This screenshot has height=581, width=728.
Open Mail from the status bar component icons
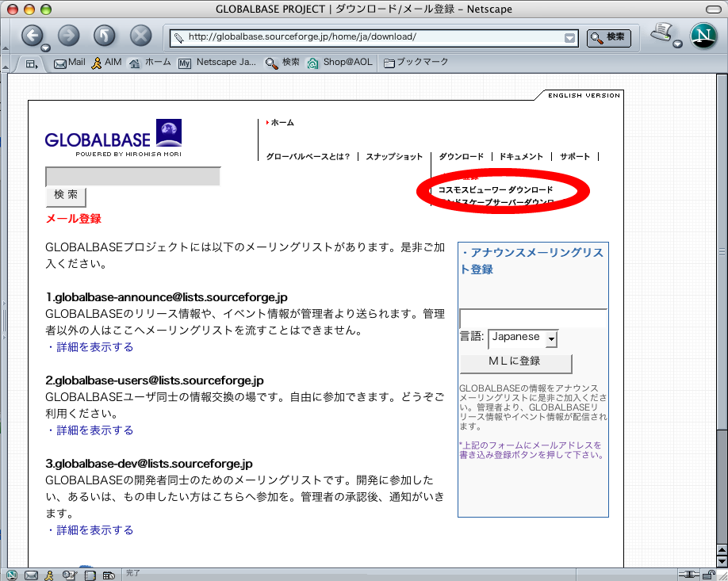pyautogui.click(x=31, y=575)
